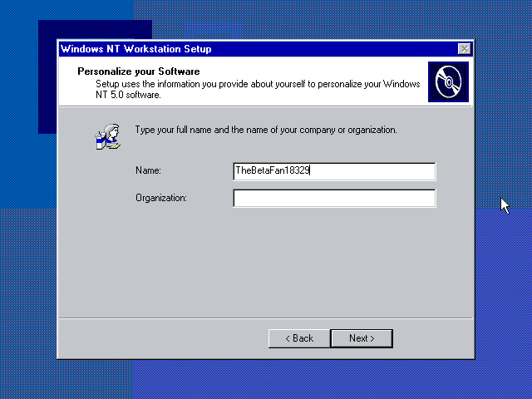Go back with the Back button
The height and width of the screenshot is (399, 532).
coord(299,338)
